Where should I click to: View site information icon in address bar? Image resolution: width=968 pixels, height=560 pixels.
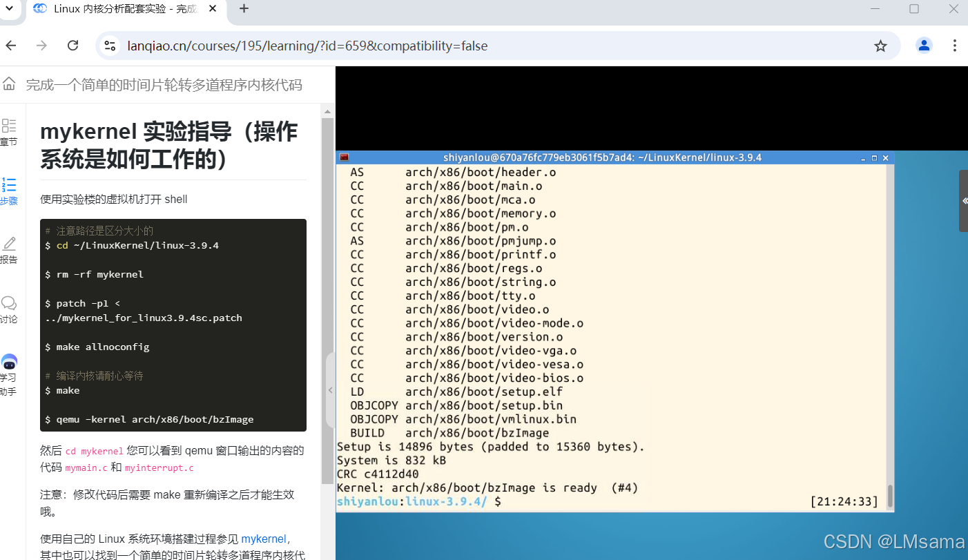pyautogui.click(x=109, y=46)
